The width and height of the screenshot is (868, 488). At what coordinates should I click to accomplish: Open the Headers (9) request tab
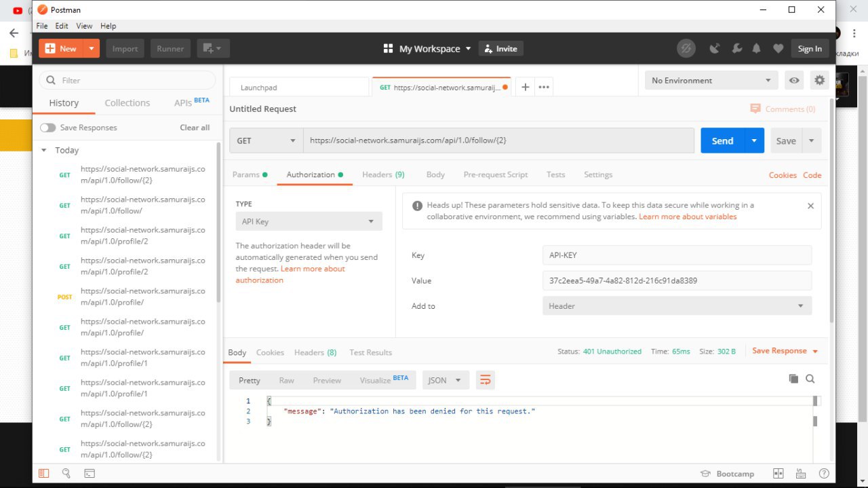[383, 174]
